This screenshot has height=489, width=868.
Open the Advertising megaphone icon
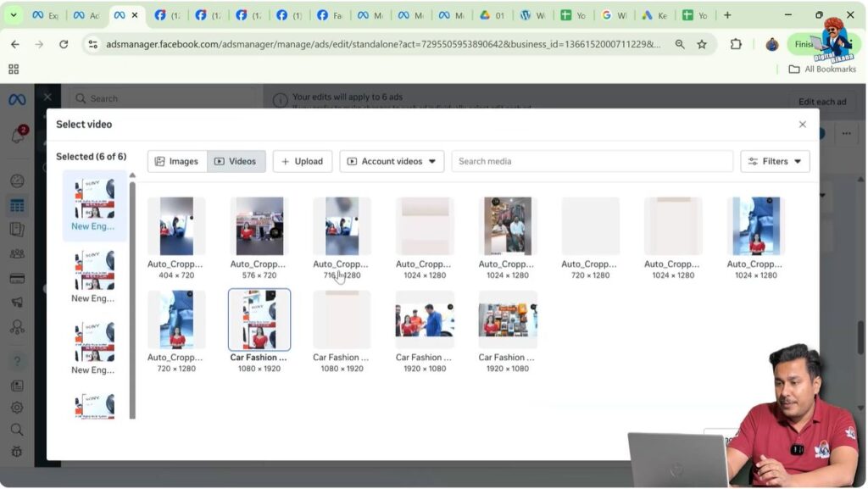pos(16,301)
